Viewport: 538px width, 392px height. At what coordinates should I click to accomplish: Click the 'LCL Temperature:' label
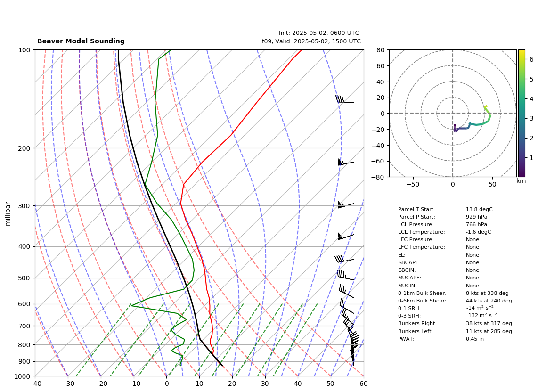421,232
